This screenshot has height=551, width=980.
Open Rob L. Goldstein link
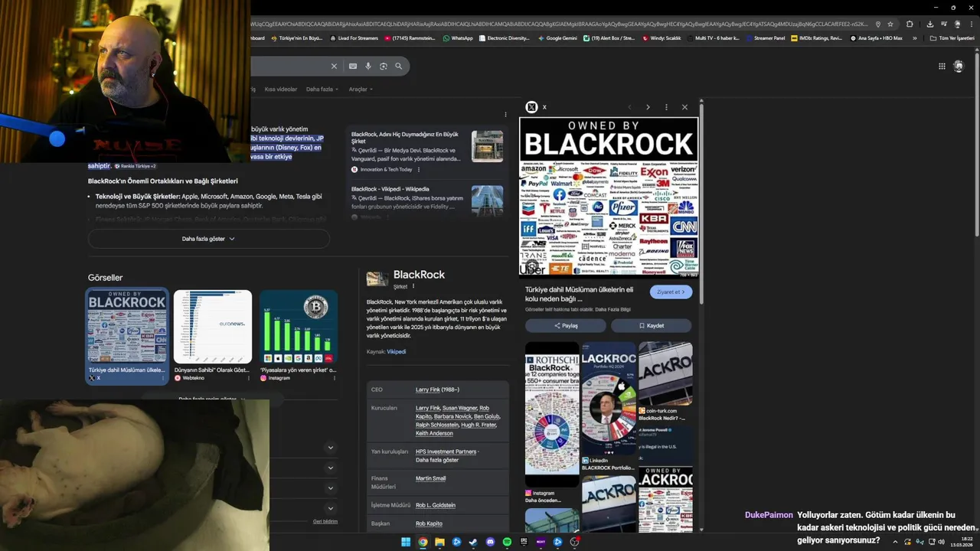click(x=436, y=505)
